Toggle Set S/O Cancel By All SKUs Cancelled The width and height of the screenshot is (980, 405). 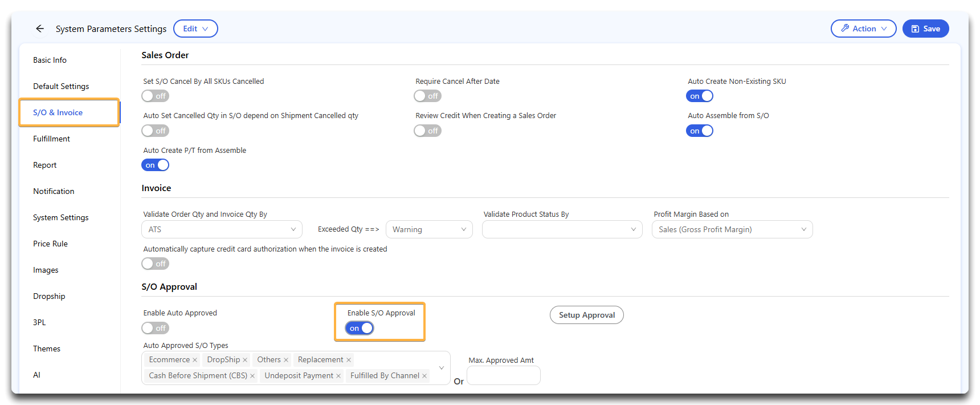pyautogui.click(x=156, y=96)
